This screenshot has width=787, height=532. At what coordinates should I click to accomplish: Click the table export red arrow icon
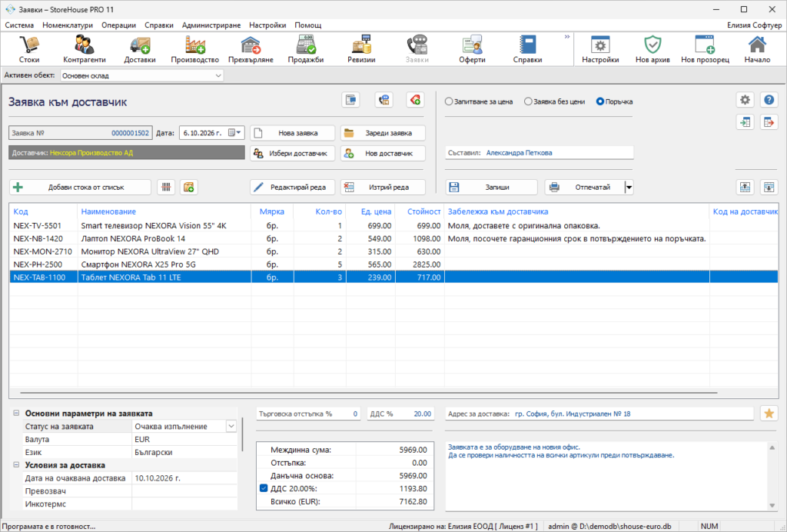coord(769,122)
